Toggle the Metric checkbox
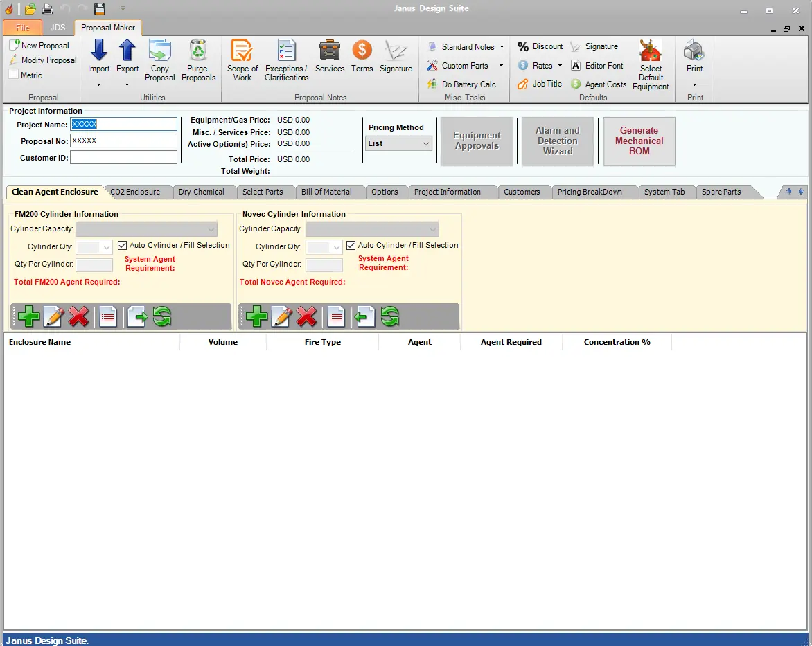The image size is (812, 646). click(x=14, y=75)
